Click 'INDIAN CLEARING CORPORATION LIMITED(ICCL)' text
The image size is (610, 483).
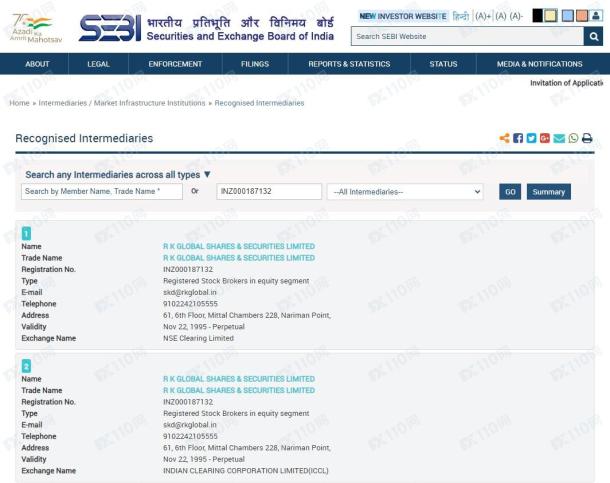246,471
